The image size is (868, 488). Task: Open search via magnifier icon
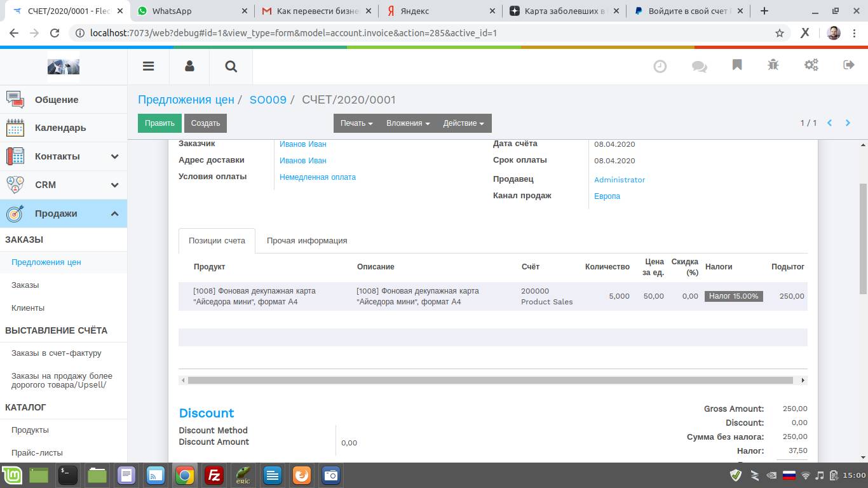pyautogui.click(x=231, y=66)
